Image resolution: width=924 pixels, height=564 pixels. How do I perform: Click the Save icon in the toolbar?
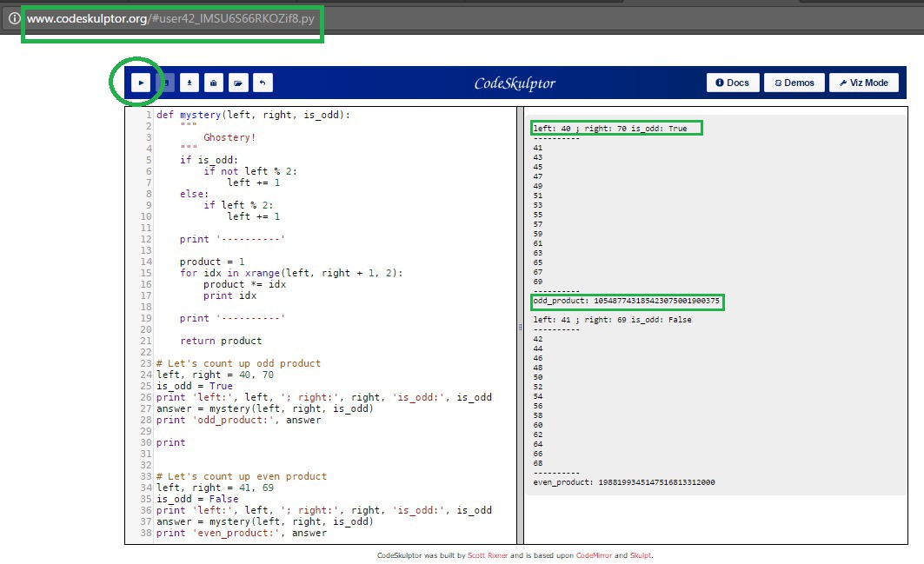click(x=165, y=83)
